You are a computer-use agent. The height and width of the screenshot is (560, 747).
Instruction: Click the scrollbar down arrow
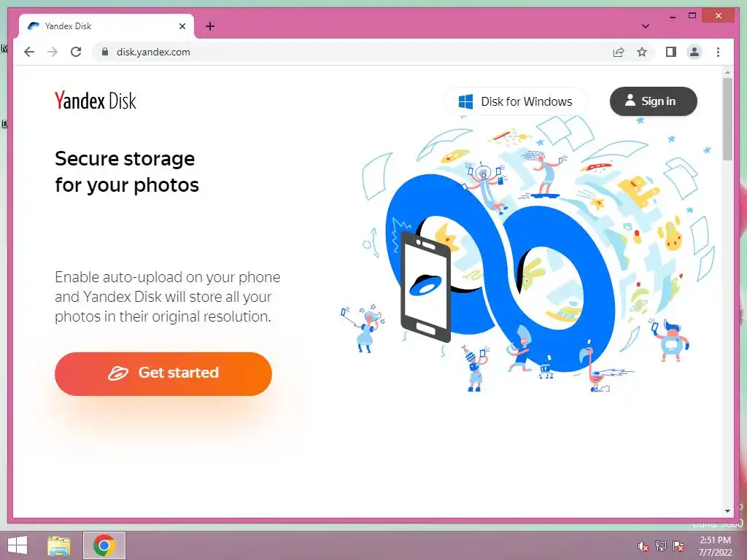(727, 511)
